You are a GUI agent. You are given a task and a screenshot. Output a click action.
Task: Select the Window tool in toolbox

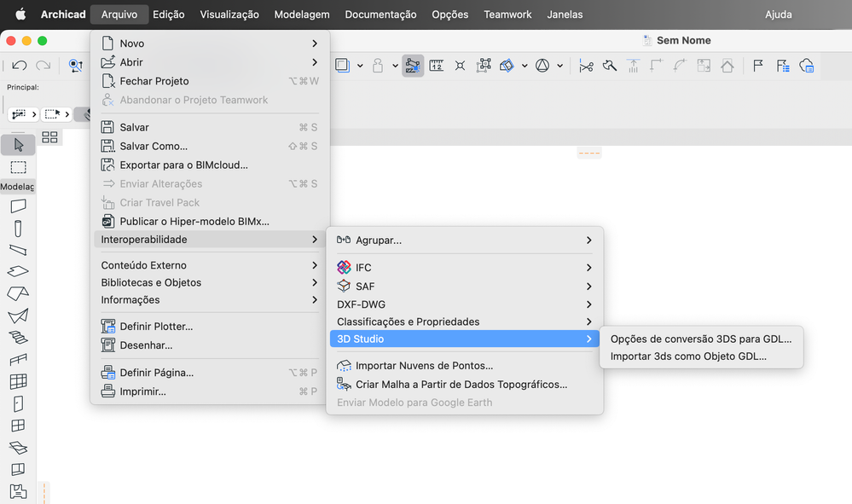tap(18, 426)
